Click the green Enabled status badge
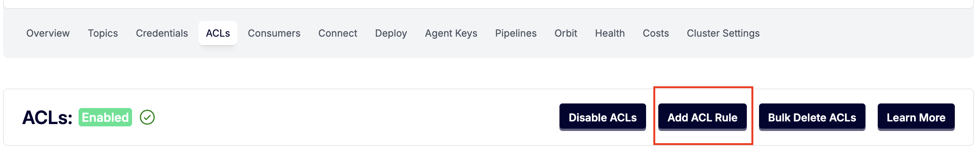This screenshot has height=155, width=980. coord(105,117)
